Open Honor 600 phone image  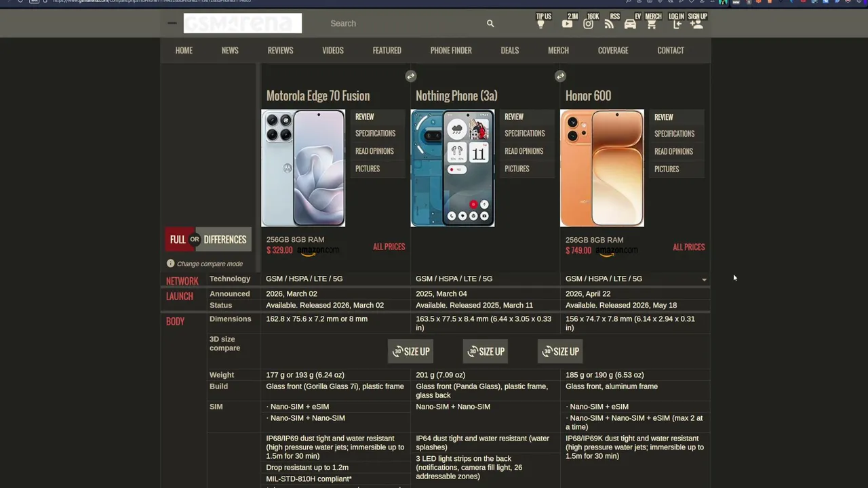[x=602, y=168]
